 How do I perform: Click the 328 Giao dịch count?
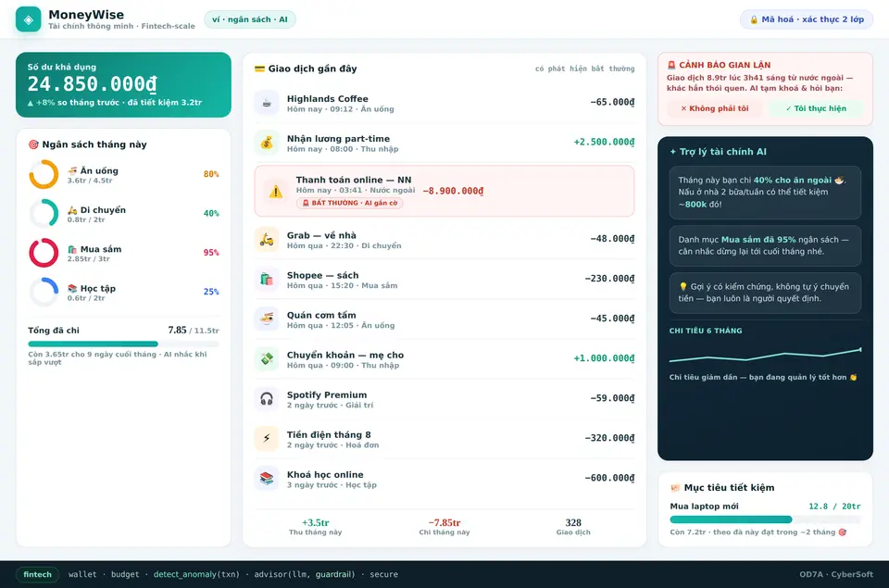tap(573, 527)
